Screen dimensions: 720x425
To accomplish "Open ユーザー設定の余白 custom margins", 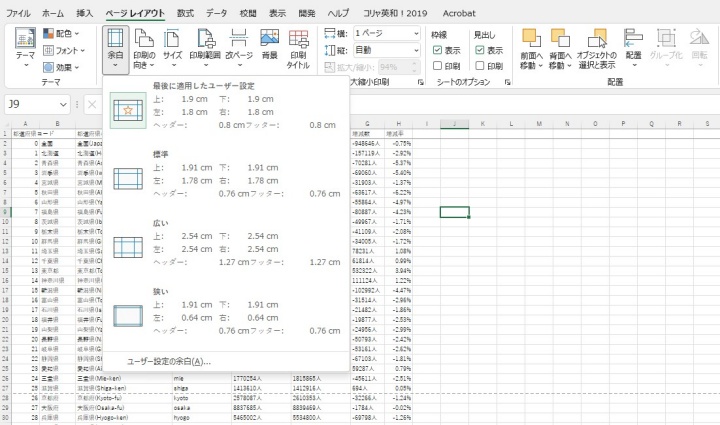I will (225, 362).
